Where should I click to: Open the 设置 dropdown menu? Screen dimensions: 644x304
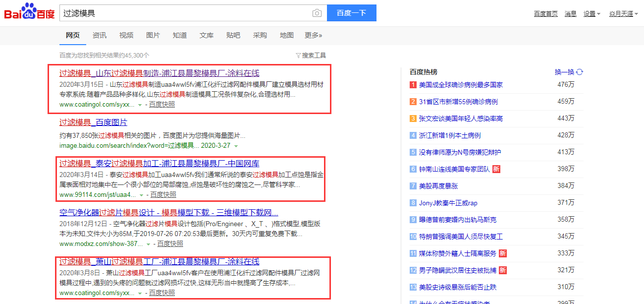tap(591, 13)
